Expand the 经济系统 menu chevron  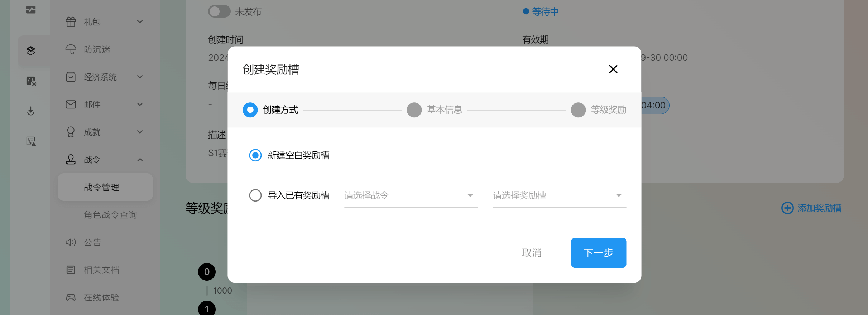140,77
